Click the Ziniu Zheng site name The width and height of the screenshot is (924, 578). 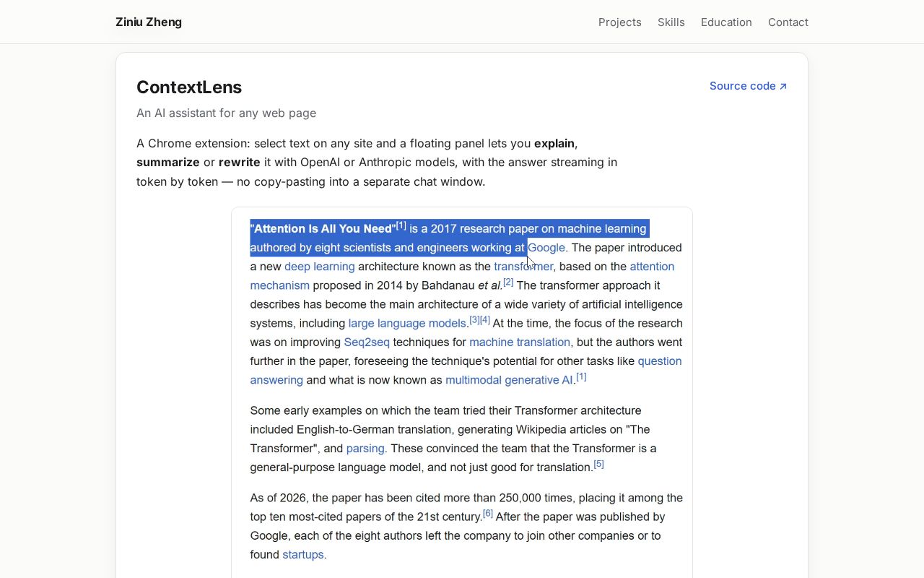[149, 22]
